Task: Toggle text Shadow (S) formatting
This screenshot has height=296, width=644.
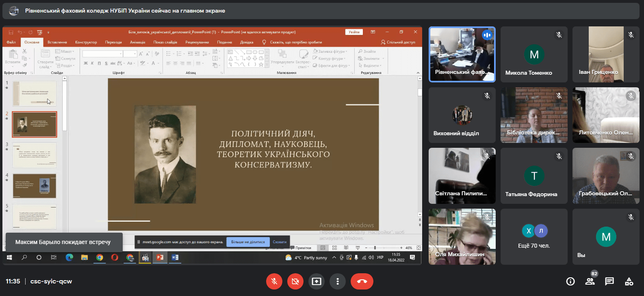Action: 106,63
